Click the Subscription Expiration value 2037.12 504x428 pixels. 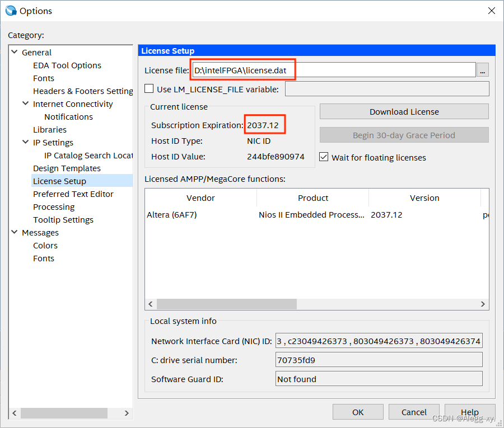coord(263,125)
